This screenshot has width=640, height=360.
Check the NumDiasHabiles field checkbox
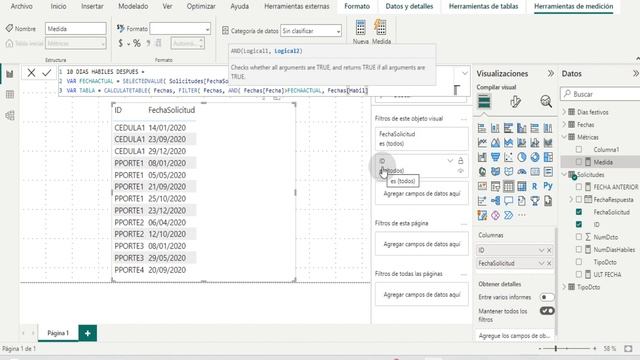pyautogui.click(x=579, y=249)
